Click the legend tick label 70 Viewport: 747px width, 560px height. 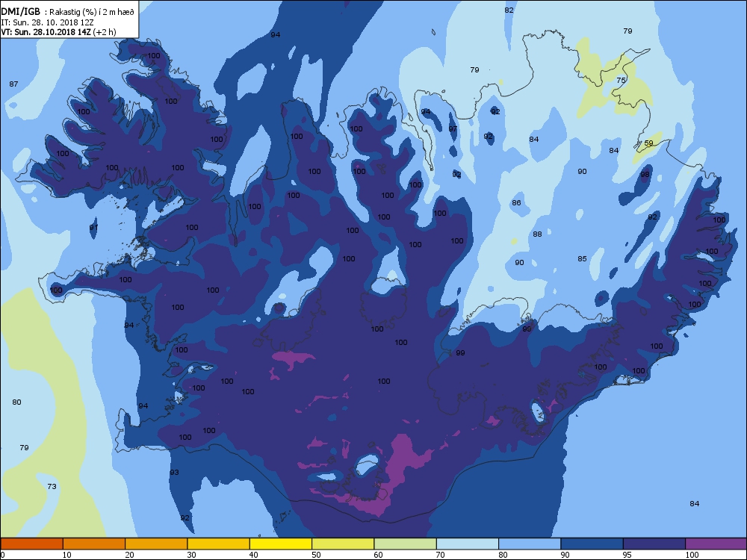tap(441, 555)
